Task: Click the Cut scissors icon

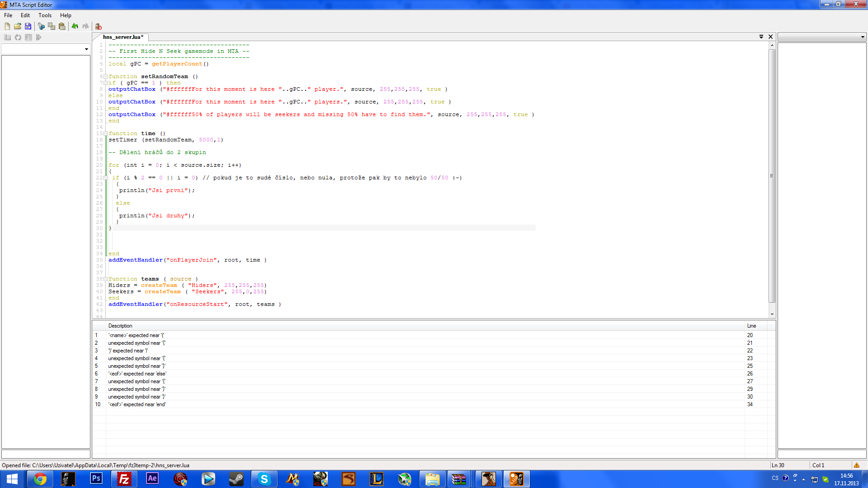Action: [x=41, y=26]
